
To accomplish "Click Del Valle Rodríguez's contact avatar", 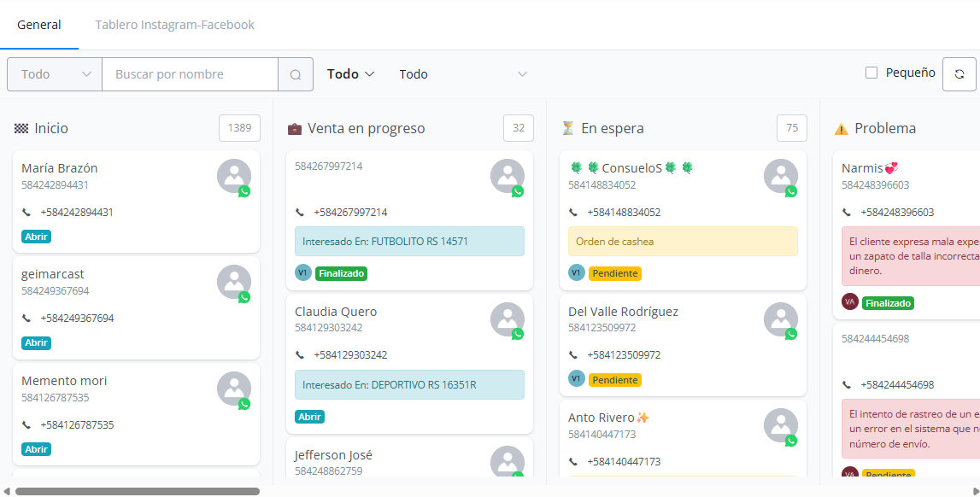I will 781,319.
